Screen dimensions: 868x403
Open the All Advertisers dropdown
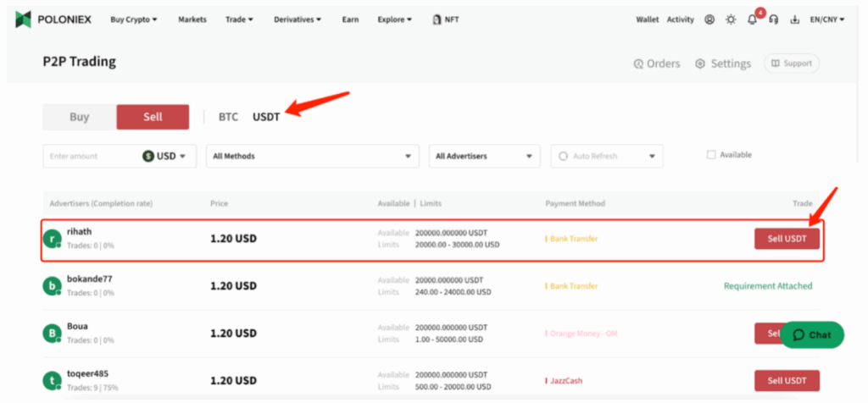pyautogui.click(x=484, y=156)
